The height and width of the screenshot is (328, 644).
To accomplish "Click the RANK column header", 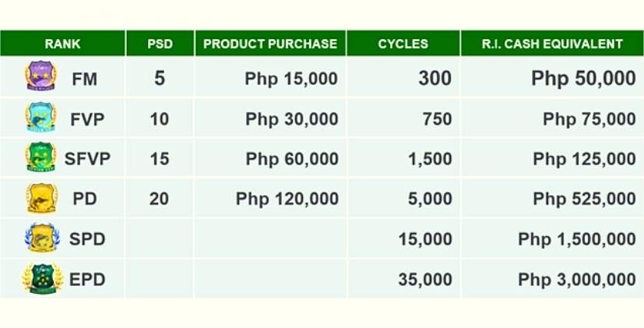I will pyautogui.click(x=62, y=43).
